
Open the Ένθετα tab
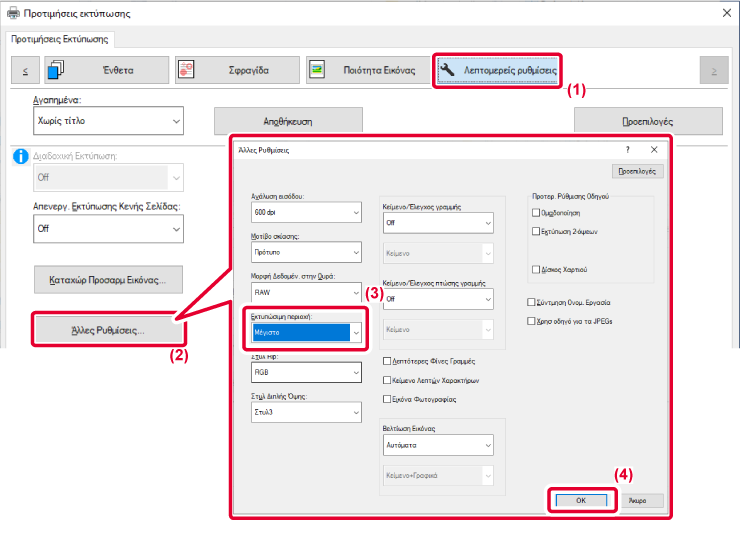107,70
